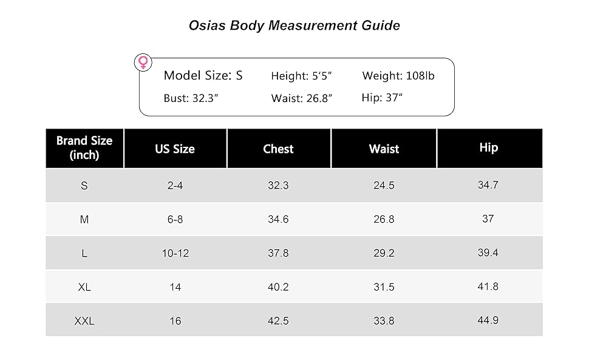
Task: Select the Hip column header
Action: click(x=488, y=147)
